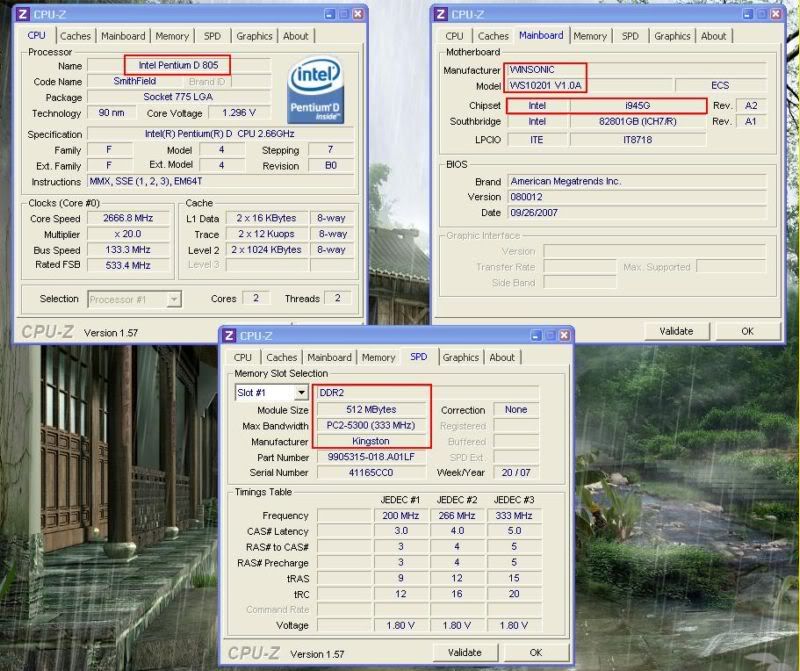Close the CPU tab CPU-Z window
This screenshot has width=800, height=671.
[358, 14]
